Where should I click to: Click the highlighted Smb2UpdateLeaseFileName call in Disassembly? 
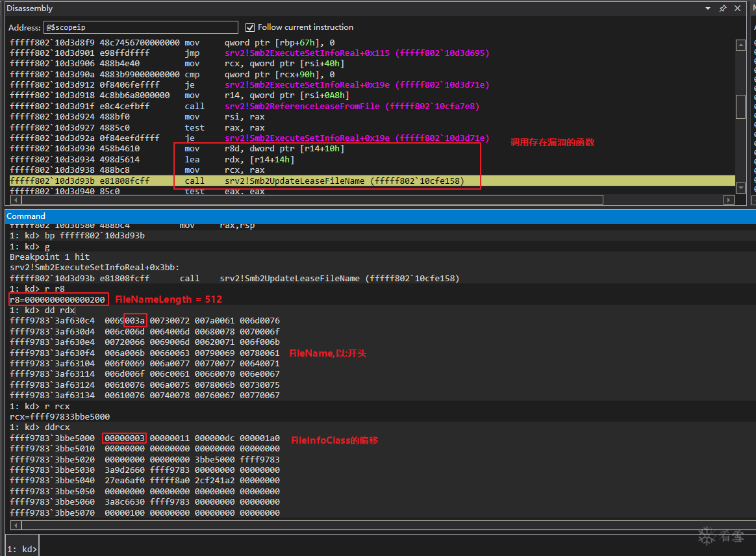[x=344, y=181]
